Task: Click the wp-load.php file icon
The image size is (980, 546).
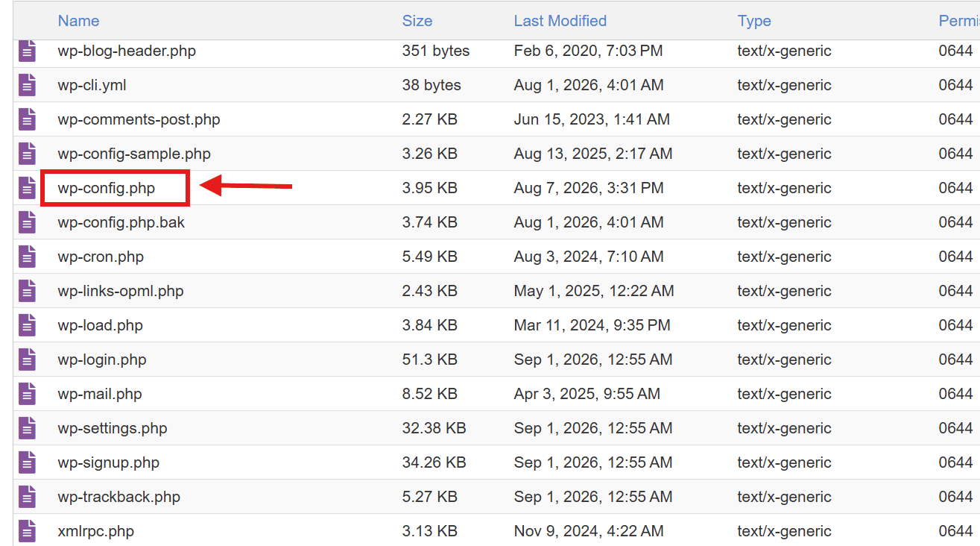Action: click(x=27, y=325)
